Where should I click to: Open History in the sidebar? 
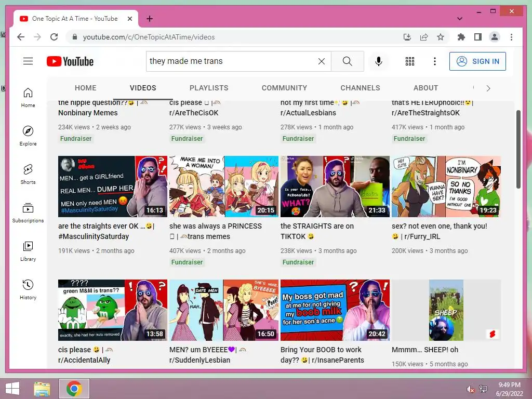click(x=28, y=289)
